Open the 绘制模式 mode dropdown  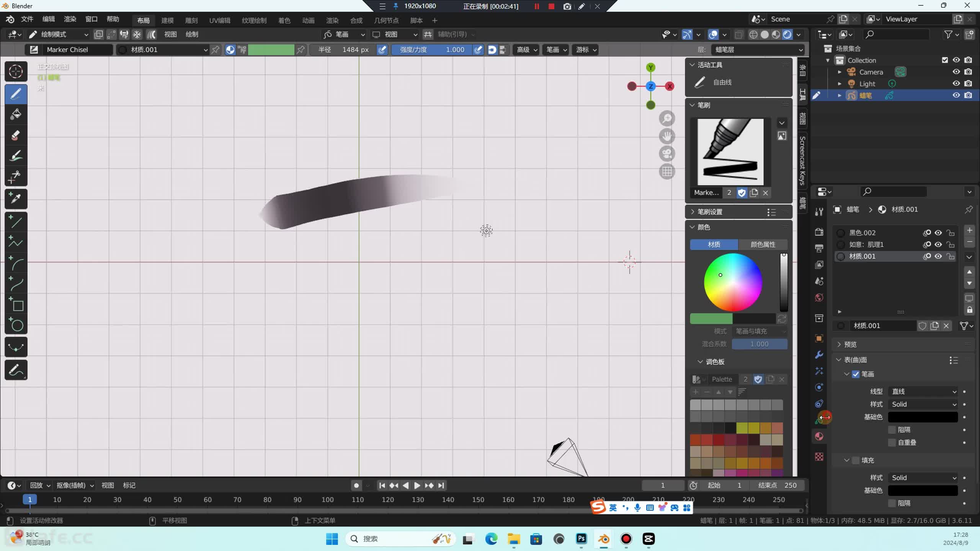click(x=59, y=34)
